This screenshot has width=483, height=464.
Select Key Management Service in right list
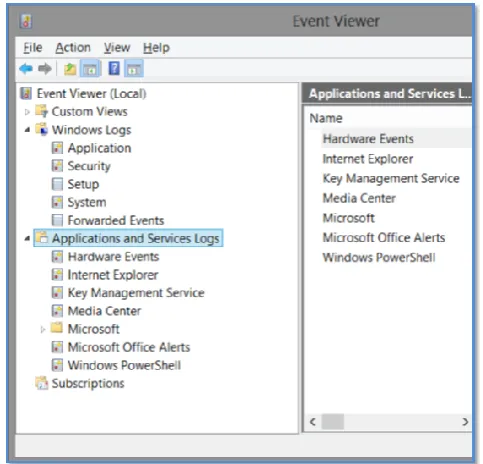pyautogui.click(x=391, y=179)
